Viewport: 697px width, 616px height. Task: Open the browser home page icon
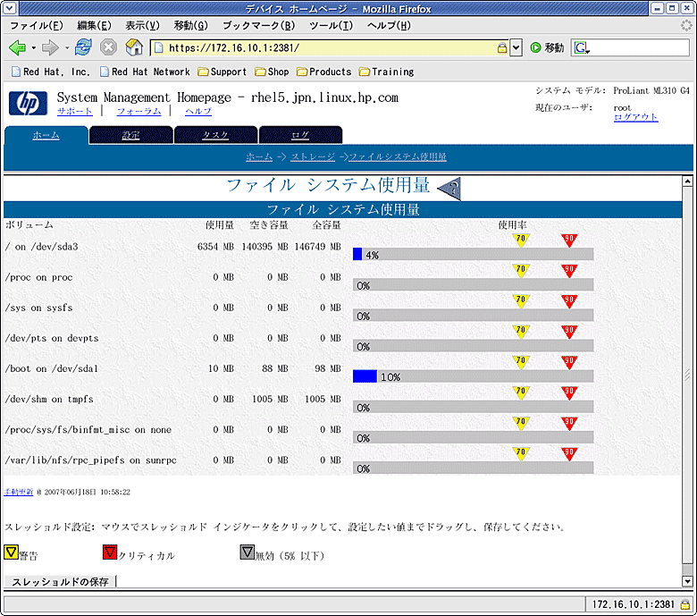click(x=134, y=47)
